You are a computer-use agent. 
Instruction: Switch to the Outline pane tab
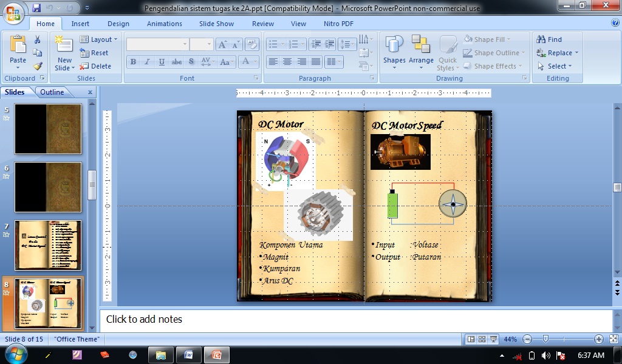[52, 92]
